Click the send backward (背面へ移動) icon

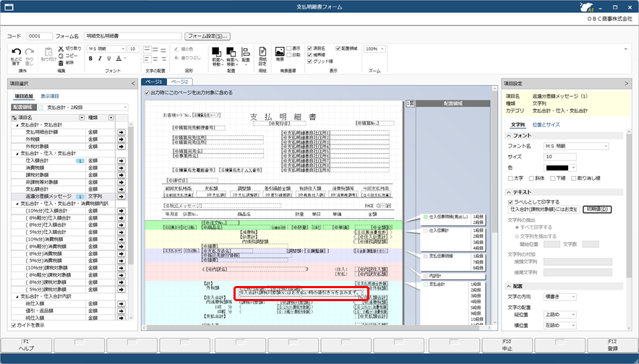point(231,52)
